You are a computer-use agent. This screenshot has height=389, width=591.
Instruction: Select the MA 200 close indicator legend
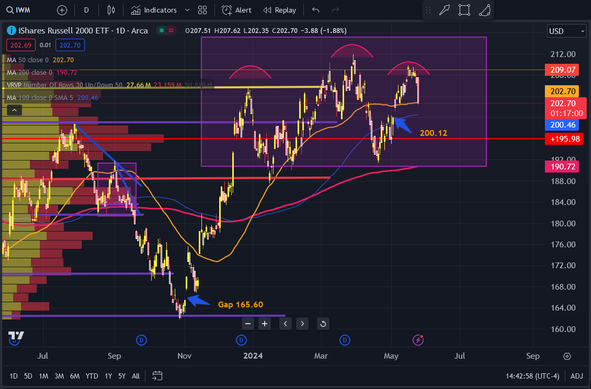42,72
